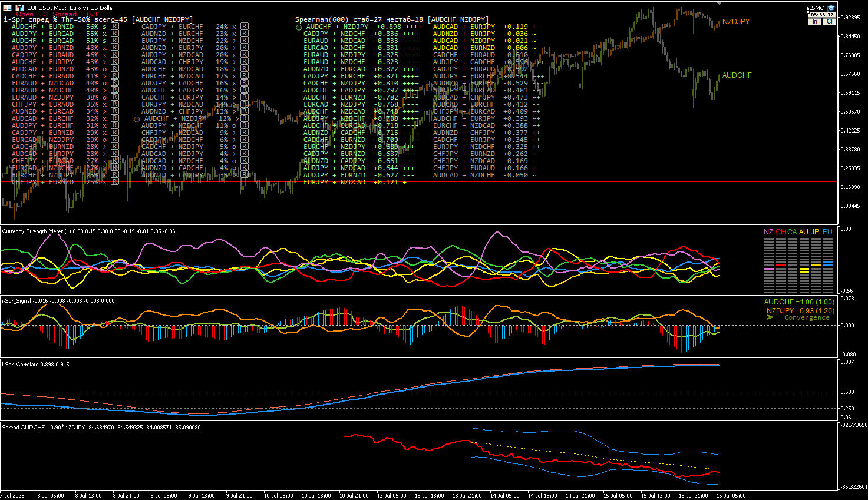Screen dimensions: 868x500
Task: Click the 05:56:37 timer button
Action: 822,15
